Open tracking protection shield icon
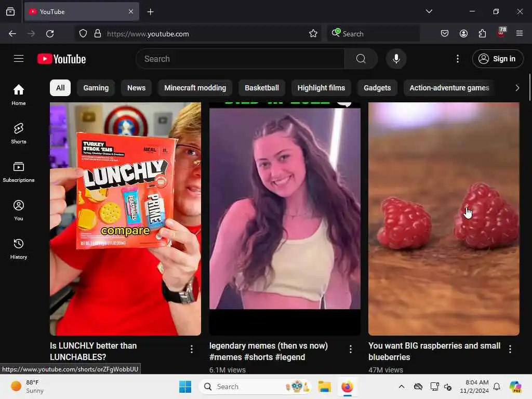The height and width of the screenshot is (399, 532). [x=83, y=34]
